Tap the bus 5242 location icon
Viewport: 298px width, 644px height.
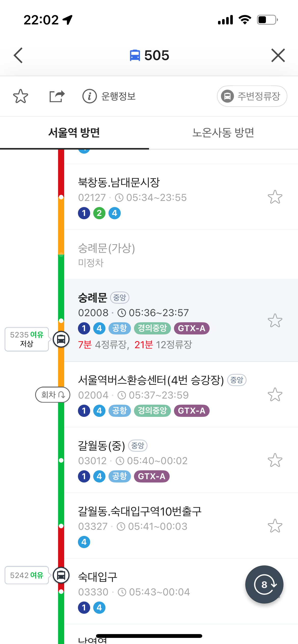[x=61, y=575]
